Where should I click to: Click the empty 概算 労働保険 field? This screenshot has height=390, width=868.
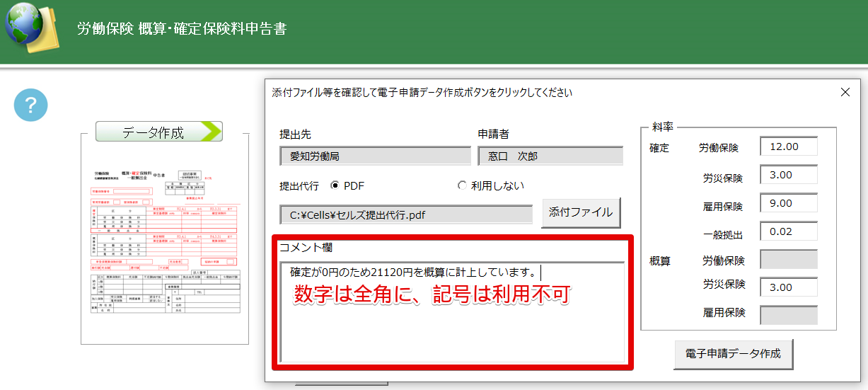[x=789, y=259]
